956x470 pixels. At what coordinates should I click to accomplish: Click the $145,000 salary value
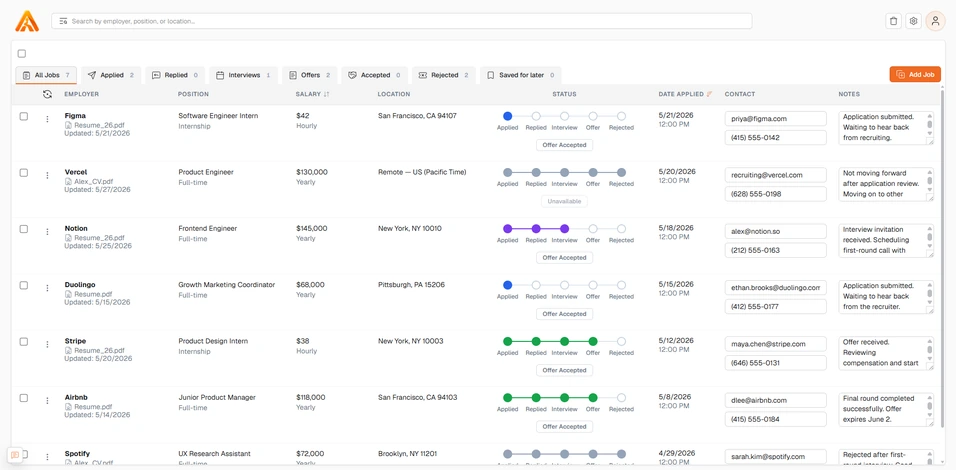(312, 229)
